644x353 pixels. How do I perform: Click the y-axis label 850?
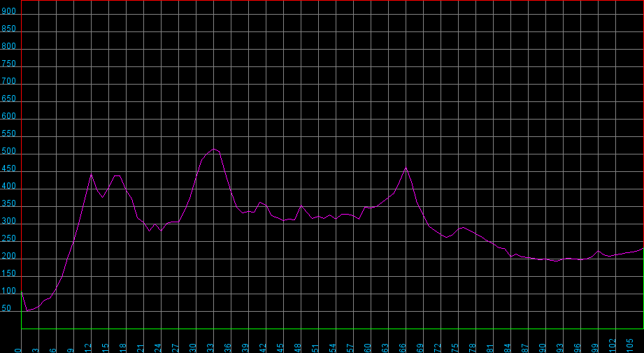(8, 29)
